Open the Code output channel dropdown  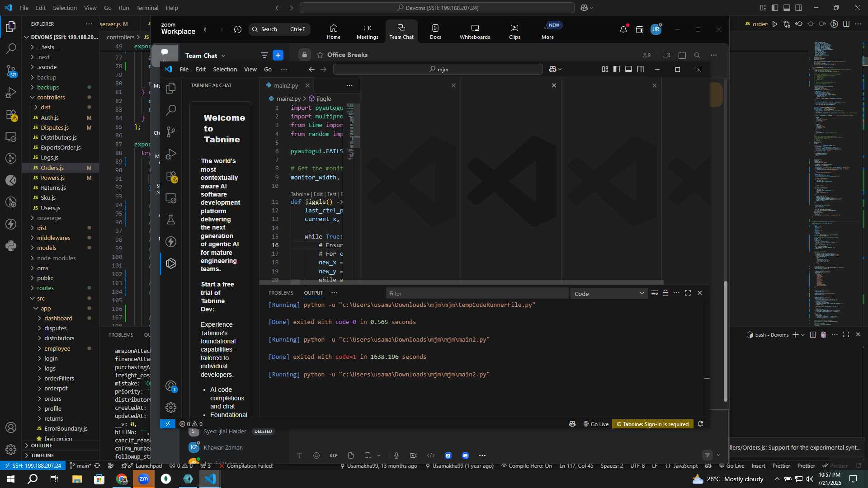(x=609, y=294)
